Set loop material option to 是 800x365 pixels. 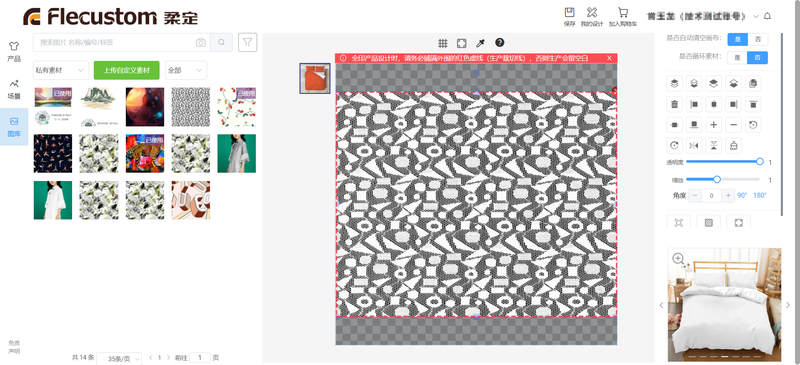tap(737, 58)
